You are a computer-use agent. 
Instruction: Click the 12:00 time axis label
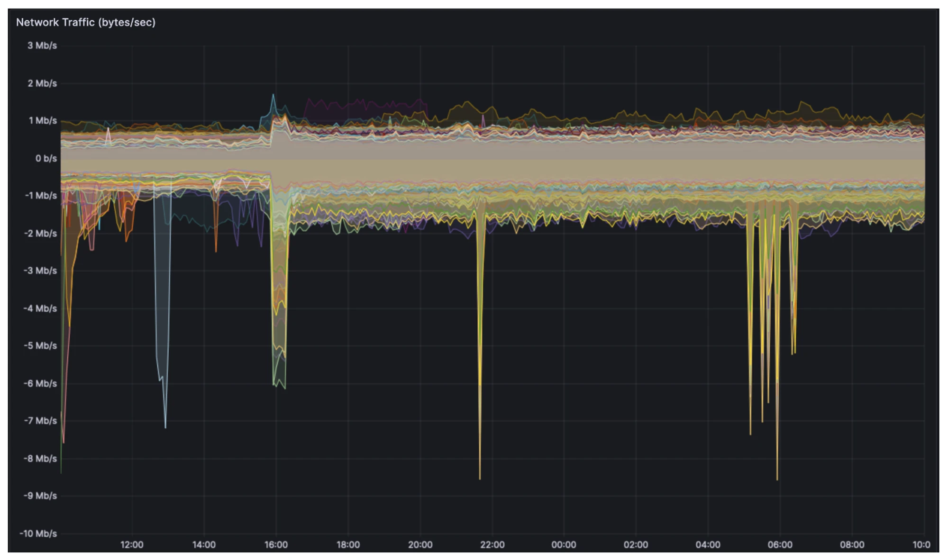[132, 545]
